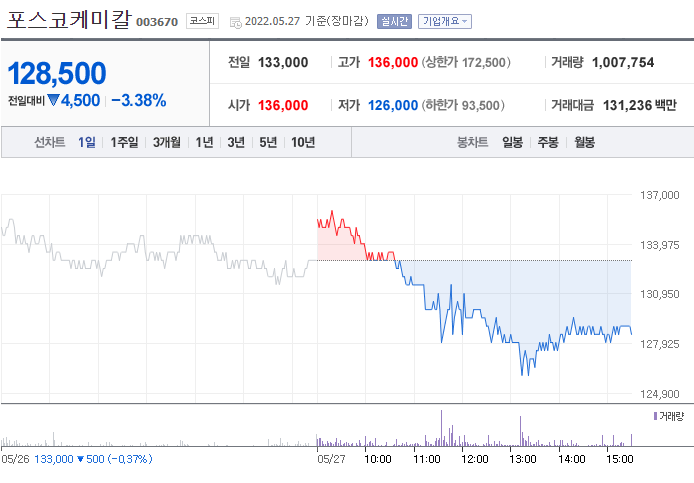Switch to 월봉 monthly candle chart
The width and height of the screenshot is (694, 483).
(x=584, y=142)
